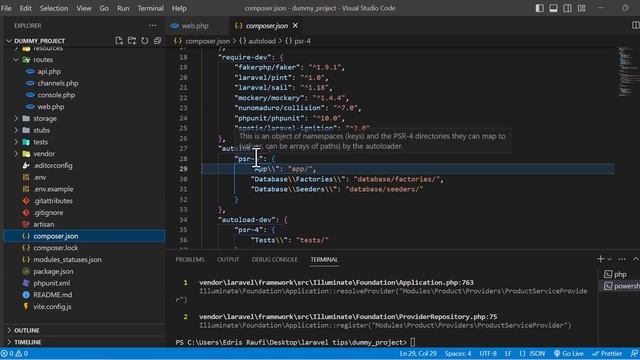Image resolution: width=640 pixels, height=360 pixels.
Task: Toggle secondary side bar layout icon
Action: pos(567,8)
